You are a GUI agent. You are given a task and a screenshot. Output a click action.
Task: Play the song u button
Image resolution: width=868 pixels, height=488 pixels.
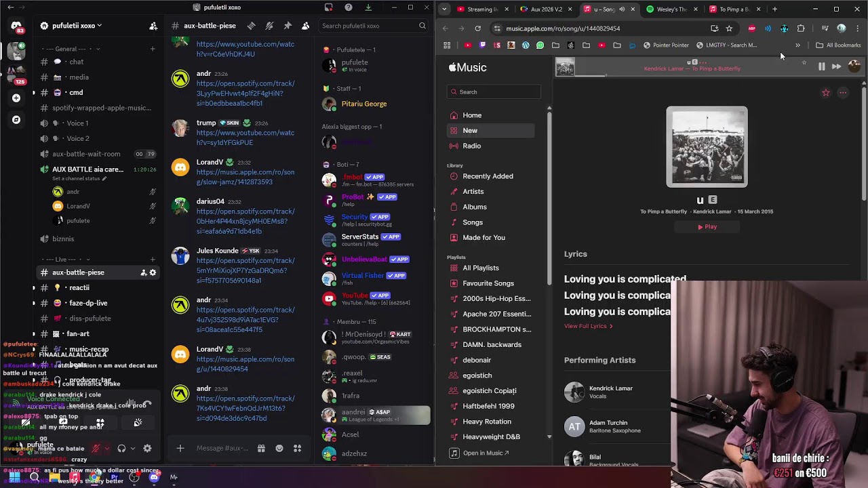pos(707,227)
